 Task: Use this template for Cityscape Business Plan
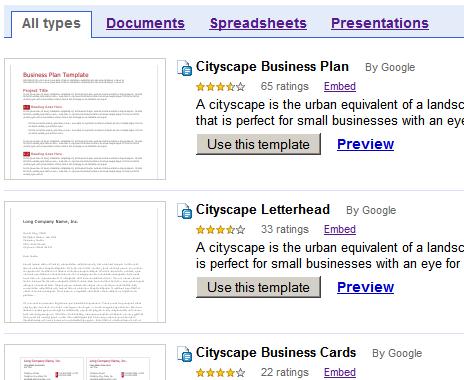coord(258,144)
